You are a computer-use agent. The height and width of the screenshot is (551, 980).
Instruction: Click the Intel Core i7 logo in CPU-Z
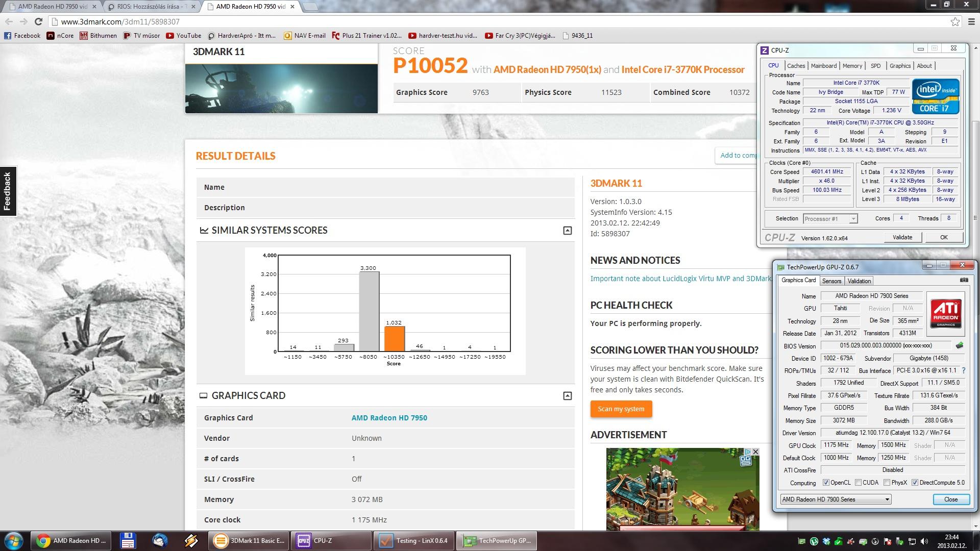935,96
